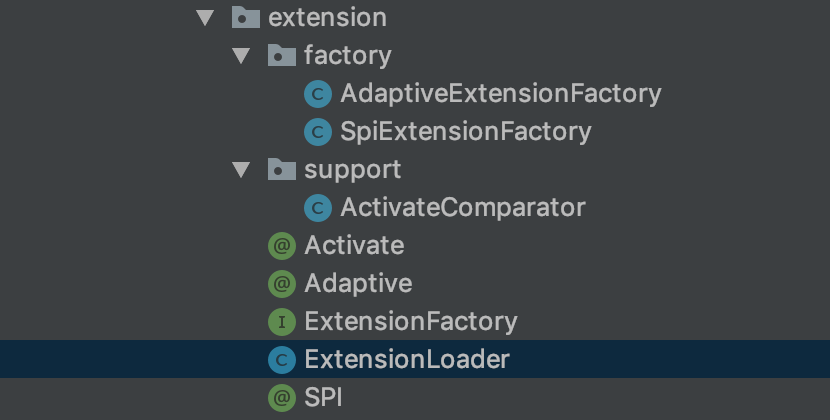Click the Adaptive annotation icon

click(282, 284)
